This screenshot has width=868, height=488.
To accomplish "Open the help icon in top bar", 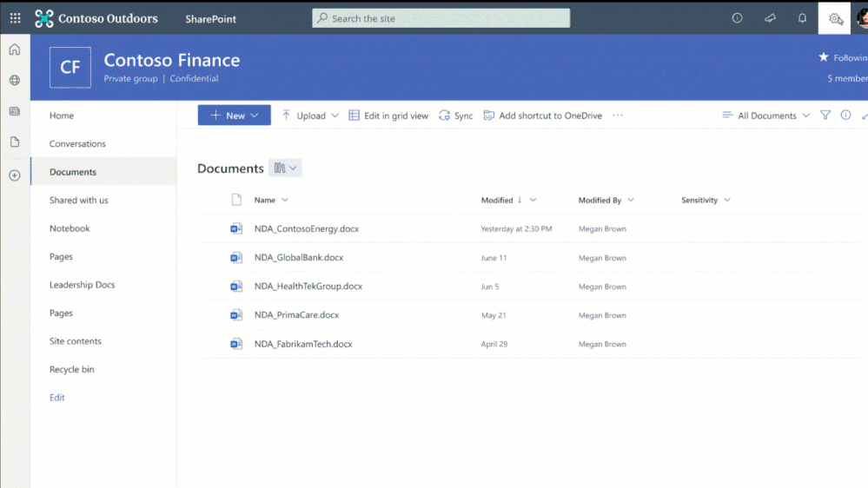I will coord(737,18).
